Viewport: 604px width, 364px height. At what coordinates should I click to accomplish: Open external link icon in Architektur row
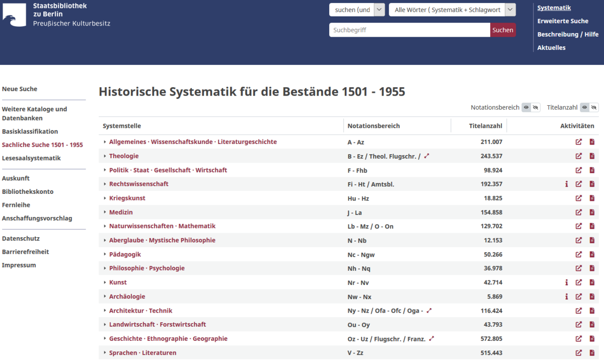pyautogui.click(x=579, y=311)
